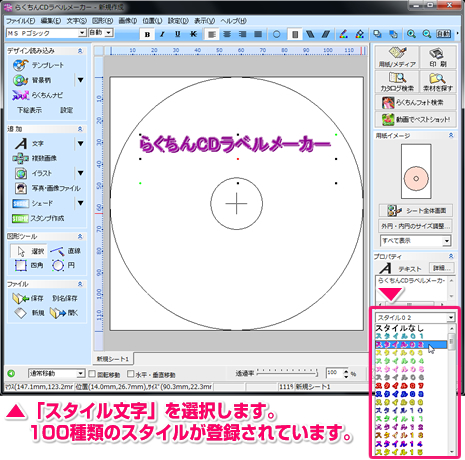Click the paper image CD thumbnail preview
This screenshot has height=460, width=465.
(x=416, y=171)
